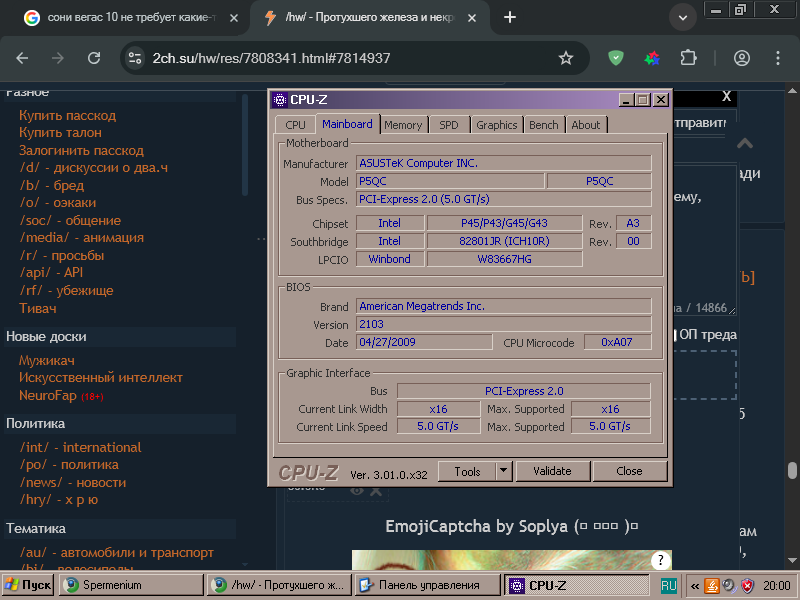Image resolution: width=800 pixels, height=600 pixels.
Task: Open the /b/ - бред board link
Action: (x=52, y=185)
